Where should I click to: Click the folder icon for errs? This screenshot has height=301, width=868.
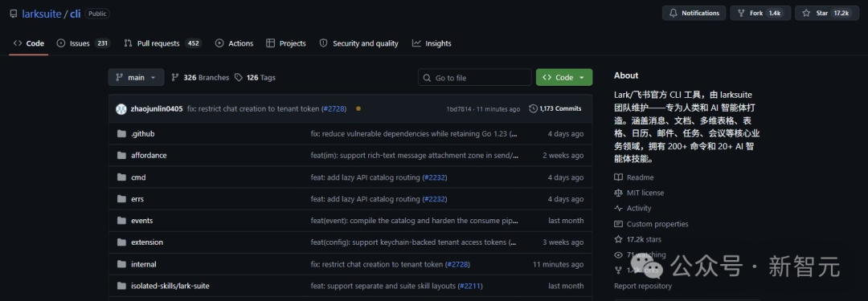122,199
